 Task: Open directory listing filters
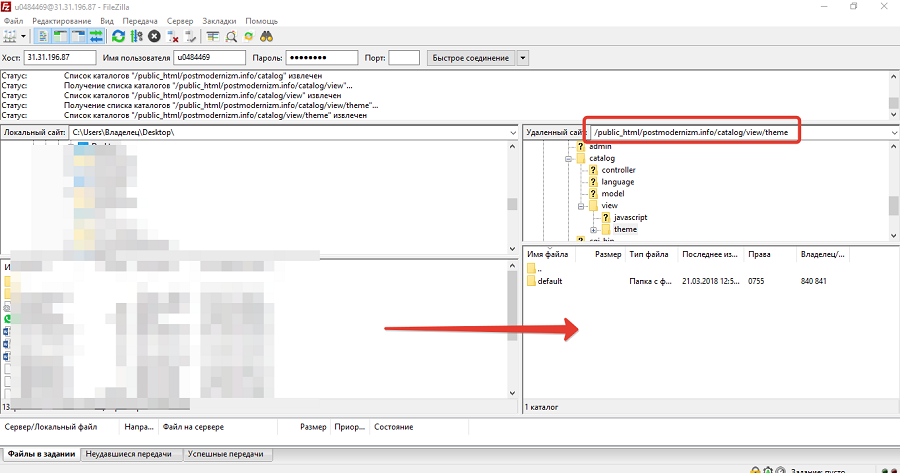coord(213,37)
